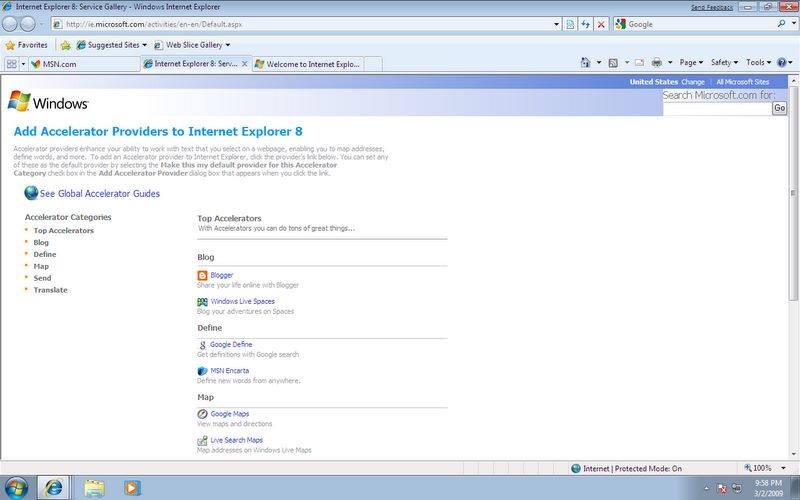Click the Google Define icon
Viewport: 800px width, 500px height.
click(203, 345)
